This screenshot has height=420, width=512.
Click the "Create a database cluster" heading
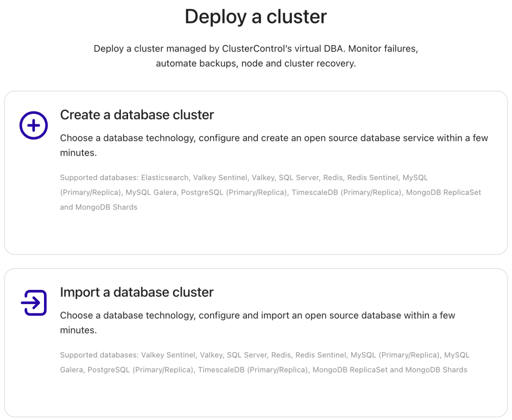(x=137, y=115)
